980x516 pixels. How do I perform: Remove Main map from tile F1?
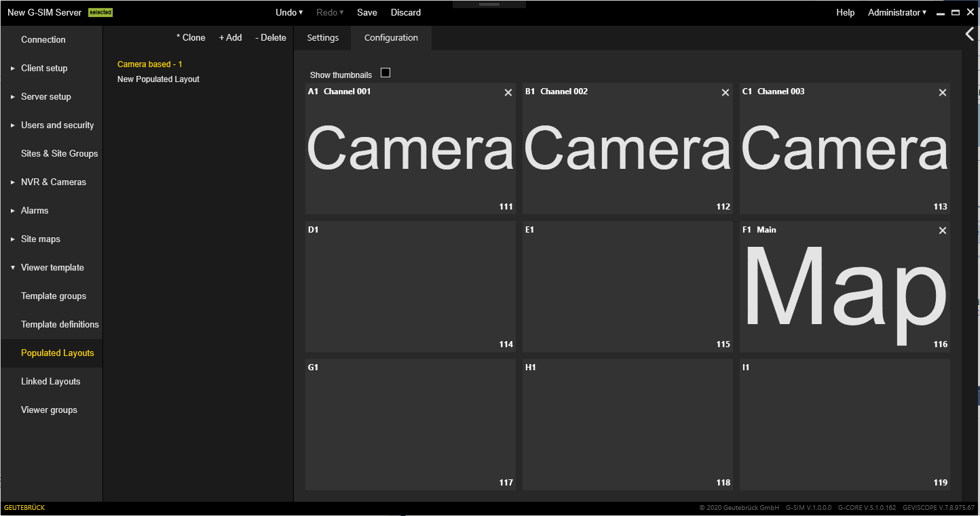click(x=943, y=231)
